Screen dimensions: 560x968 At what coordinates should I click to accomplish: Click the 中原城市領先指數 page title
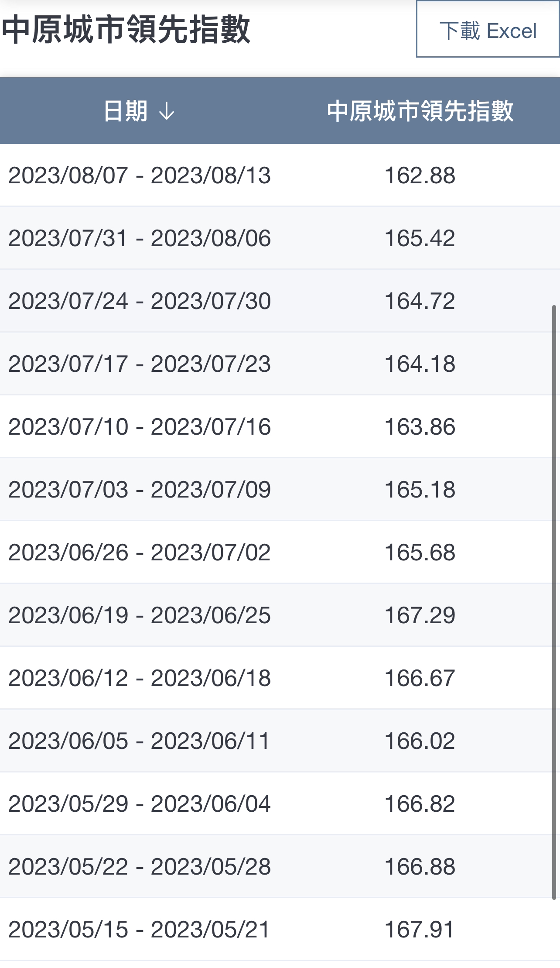(x=126, y=30)
